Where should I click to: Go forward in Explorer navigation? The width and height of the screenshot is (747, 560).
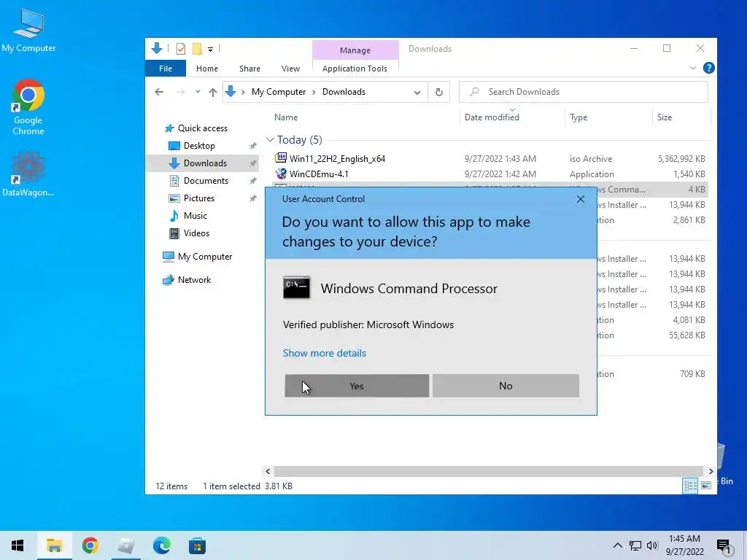[181, 92]
